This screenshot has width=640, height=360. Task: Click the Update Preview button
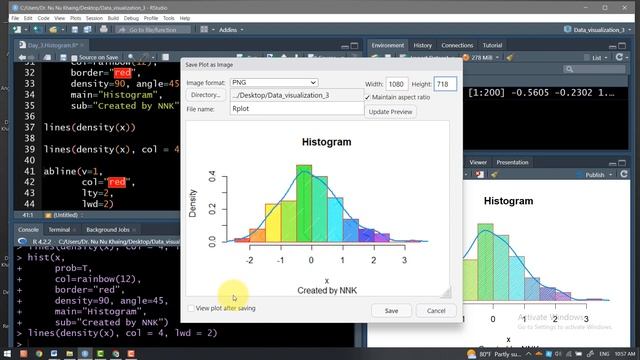point(391,112)
